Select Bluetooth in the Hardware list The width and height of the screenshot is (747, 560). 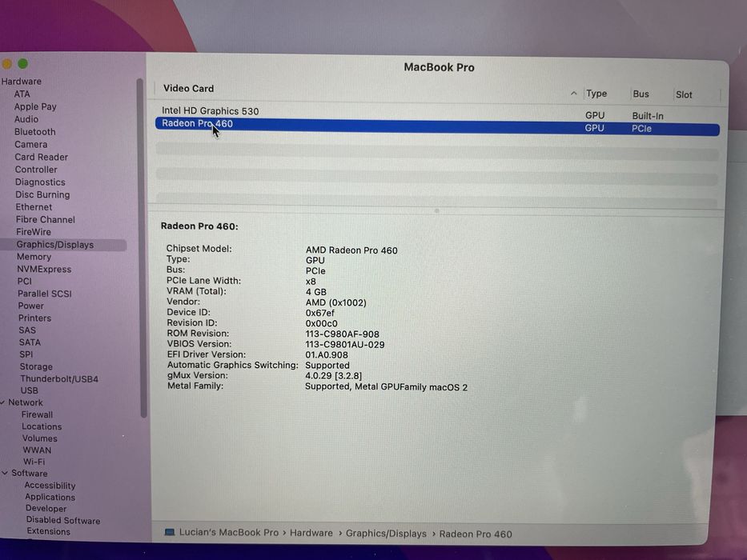pos(34,132)
